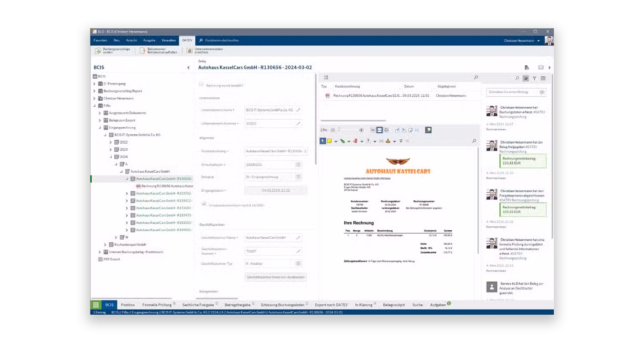Switch to the Belegcockpit tab
The width and height of the screenshot is (644, 343).
pyautogui.click(x=394, y=305)
